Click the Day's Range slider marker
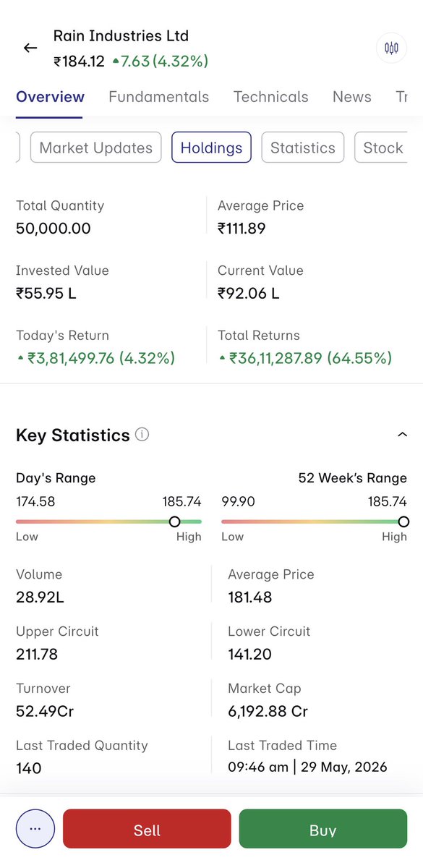 pyautogui.click(x=174, y=522)
